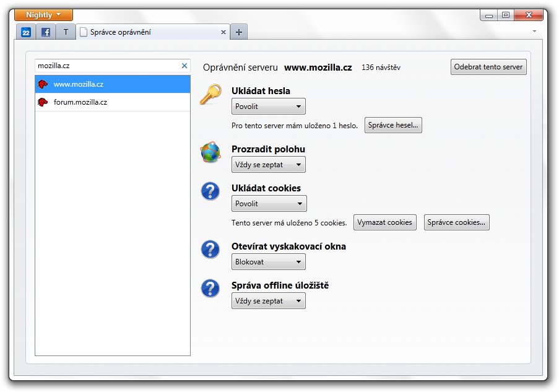The image size is (559, 392).
Task: Click Odebrat tento server button
Action: [488, 67]
